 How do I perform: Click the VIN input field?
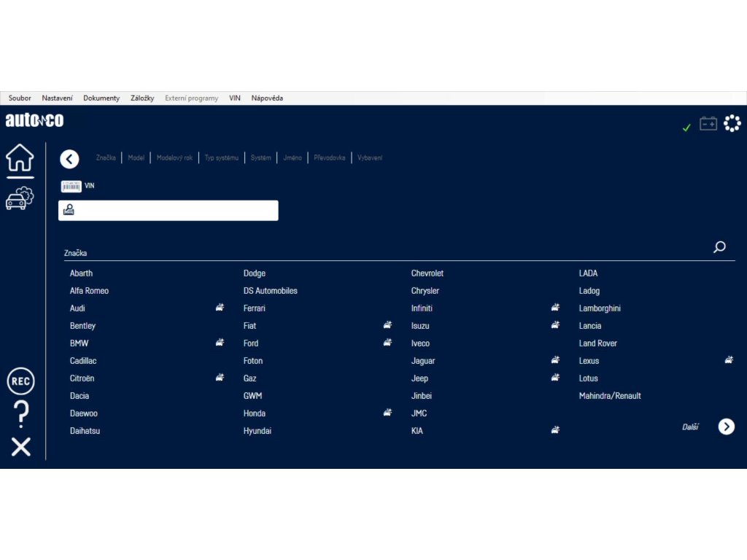[169, 211]
